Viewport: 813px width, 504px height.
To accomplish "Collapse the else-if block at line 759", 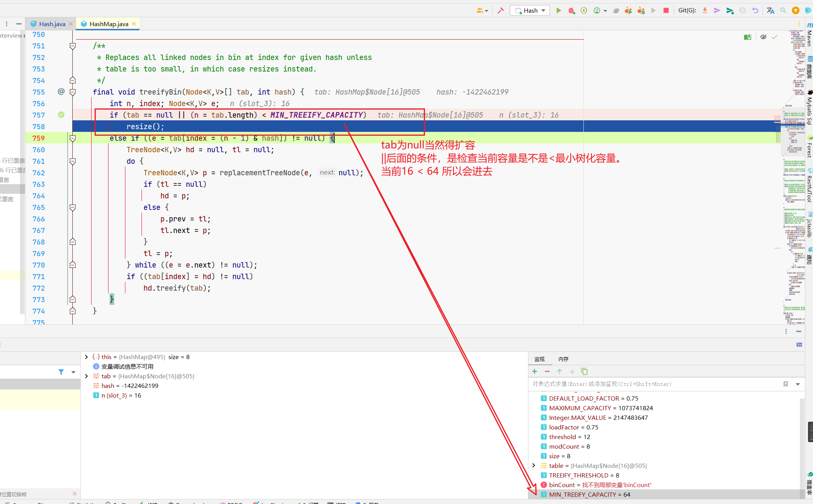I will tap(72, 138).
